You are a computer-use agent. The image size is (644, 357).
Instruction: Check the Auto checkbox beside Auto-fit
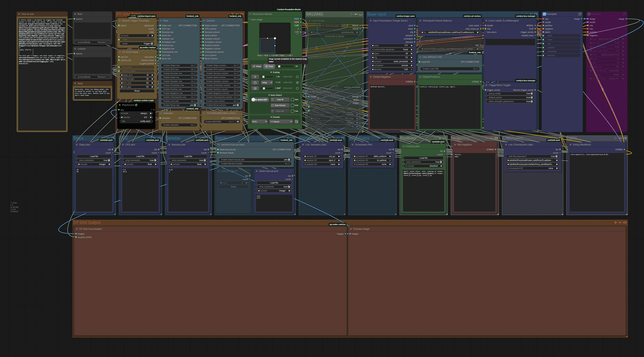(x=292, y=100)
